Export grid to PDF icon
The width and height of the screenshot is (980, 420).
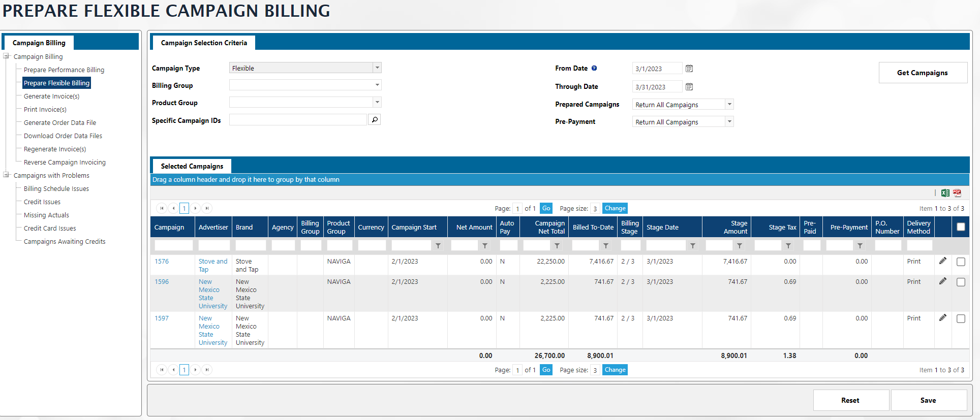tap(957, 193)
